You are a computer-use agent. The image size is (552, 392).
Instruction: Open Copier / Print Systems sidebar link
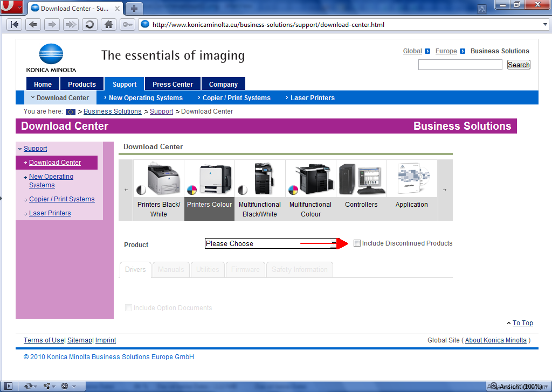[62, 199]
